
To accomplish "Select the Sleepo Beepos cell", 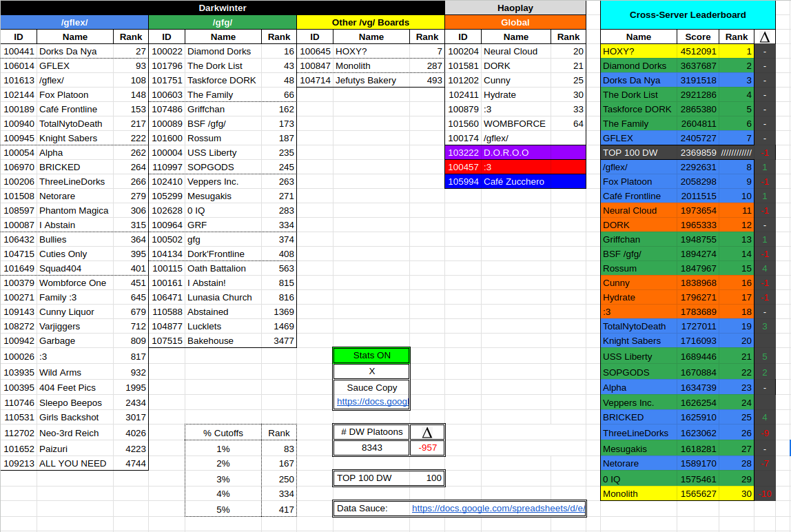I will pyautogui.click(x=75, y=402).
